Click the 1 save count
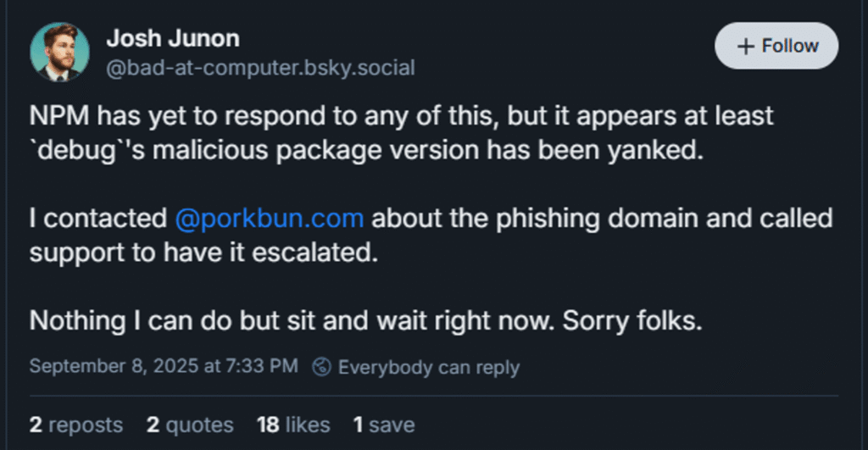 coord(384,424)
